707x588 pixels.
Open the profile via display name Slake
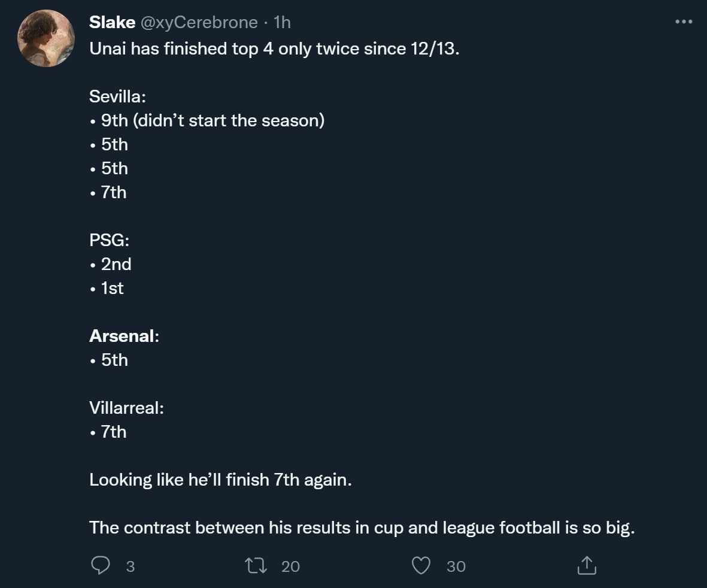pos(112,23)
